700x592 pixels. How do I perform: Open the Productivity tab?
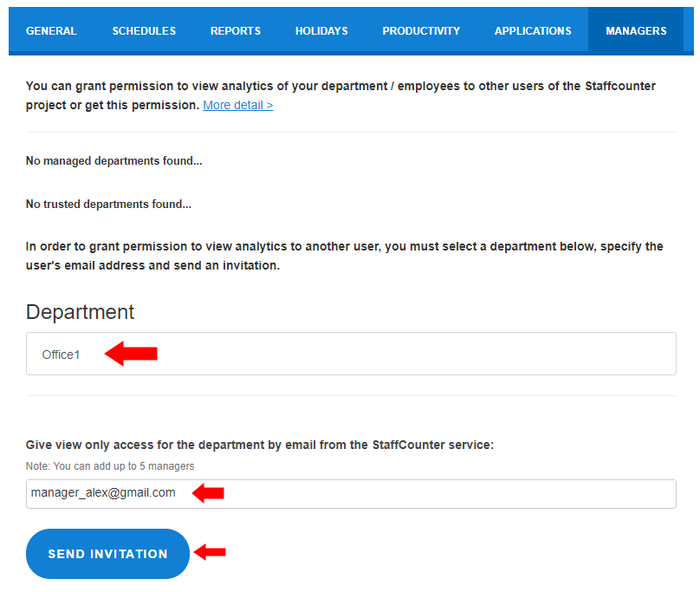[x=421, y=31]
